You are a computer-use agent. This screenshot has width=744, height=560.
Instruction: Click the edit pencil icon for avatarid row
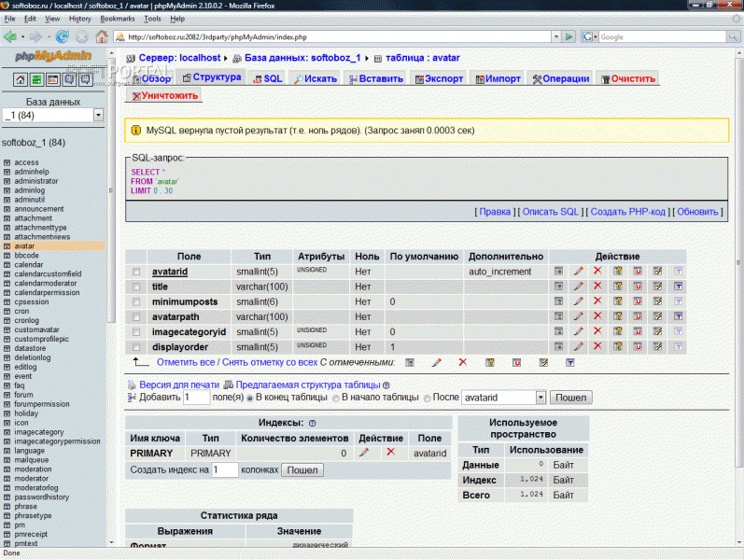(x=578, y=272)
